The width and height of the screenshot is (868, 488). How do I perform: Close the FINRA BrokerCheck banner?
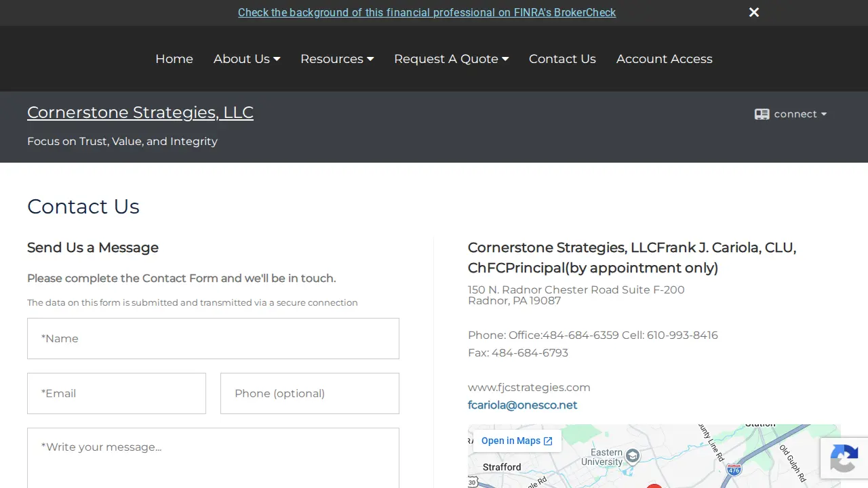coord(754,12)
